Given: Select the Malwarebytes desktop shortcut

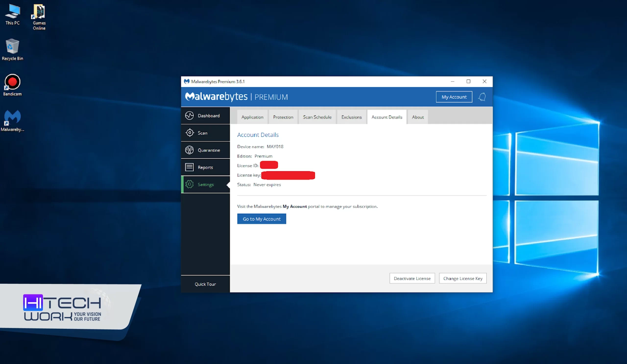Looking at the screenshot, I should [x=12, y=121].
